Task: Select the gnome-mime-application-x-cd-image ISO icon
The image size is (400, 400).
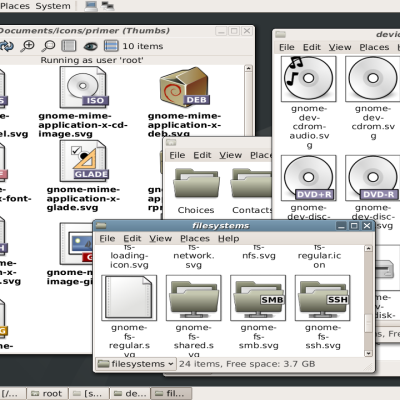Action: (83, 87)
